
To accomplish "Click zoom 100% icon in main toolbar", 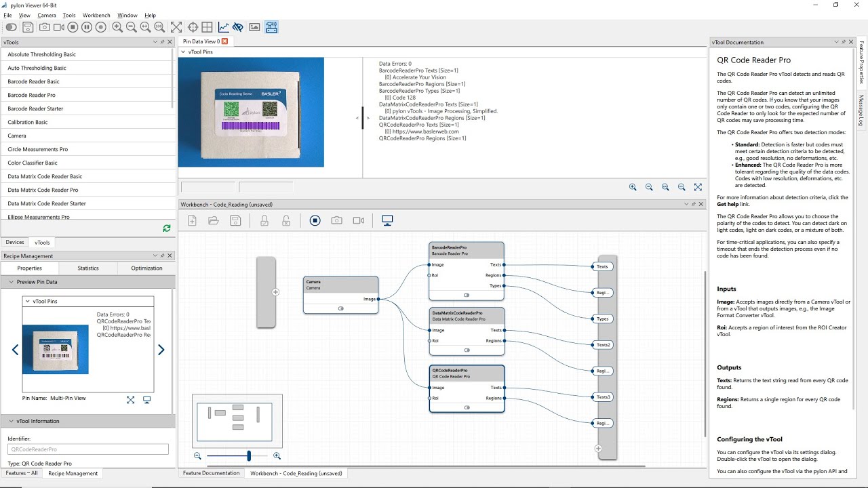I will pos(159,27).
